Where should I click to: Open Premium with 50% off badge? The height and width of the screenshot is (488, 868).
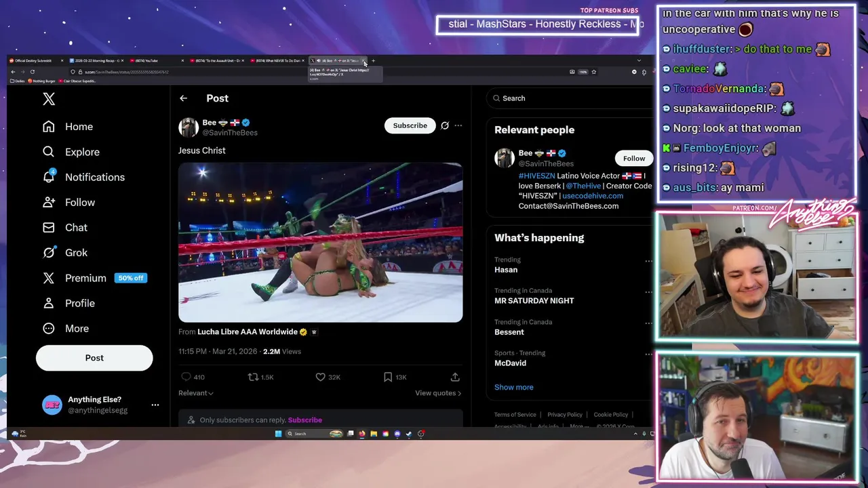[94, 278]
